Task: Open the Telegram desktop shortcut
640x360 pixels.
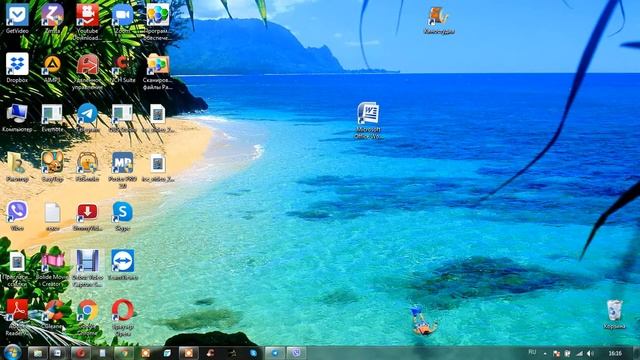Action: pos(87,114)
